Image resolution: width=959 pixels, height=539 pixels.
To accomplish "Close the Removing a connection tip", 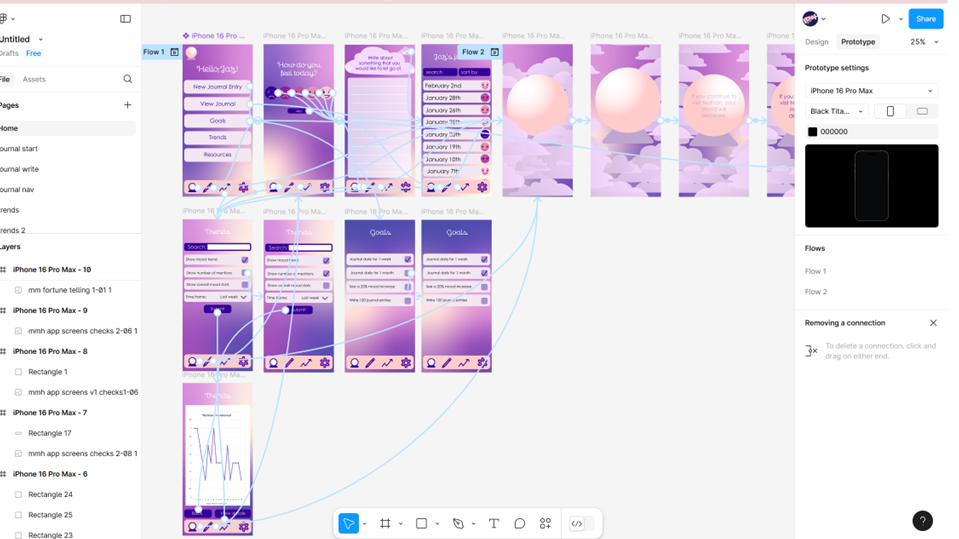I will pos(933,323).
